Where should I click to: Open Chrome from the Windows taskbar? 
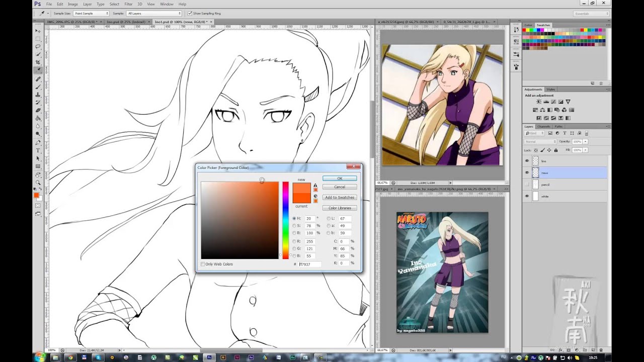(70, 357)
